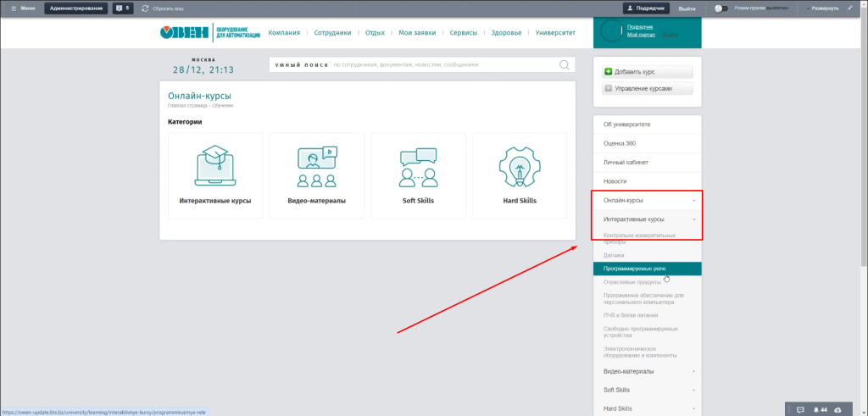Collapse the Интерактивные курсы sidebar submenu
This screenshot has height=416, width=868.
[693, 219]
